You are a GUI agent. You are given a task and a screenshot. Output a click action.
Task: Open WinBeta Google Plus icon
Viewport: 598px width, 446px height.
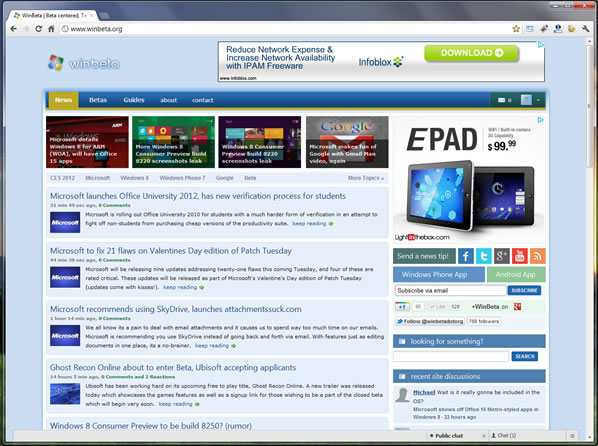tap(502, 256)
